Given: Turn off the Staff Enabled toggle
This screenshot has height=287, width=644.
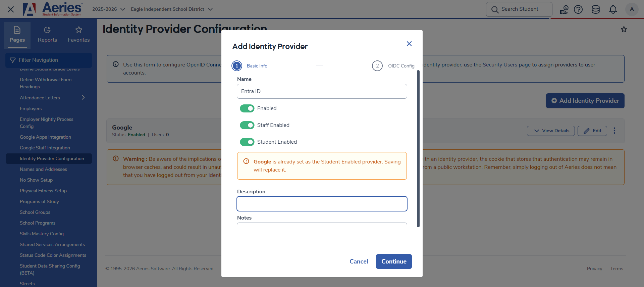Looking at the screenshot, I should point(247,125).
